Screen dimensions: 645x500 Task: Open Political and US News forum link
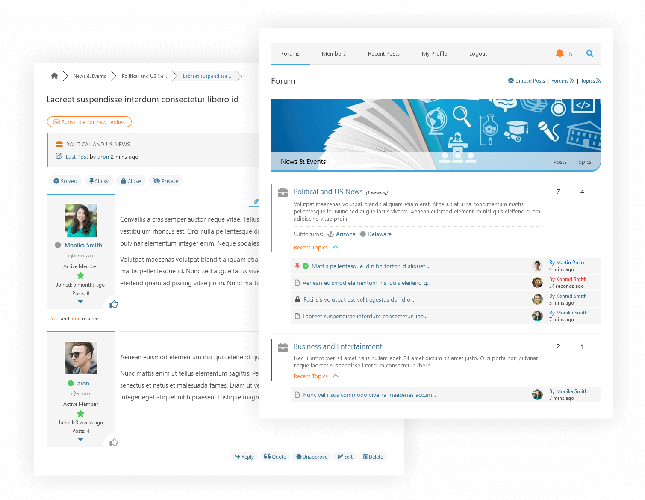point(328,191)
